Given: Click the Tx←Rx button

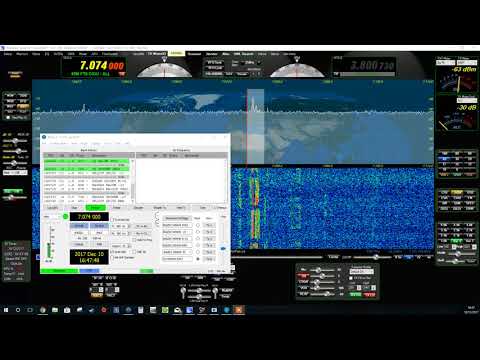Looking at the screenshot, I should pos(143,226).
